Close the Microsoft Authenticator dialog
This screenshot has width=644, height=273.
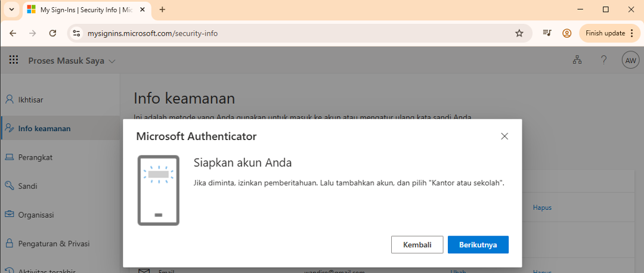504,136
